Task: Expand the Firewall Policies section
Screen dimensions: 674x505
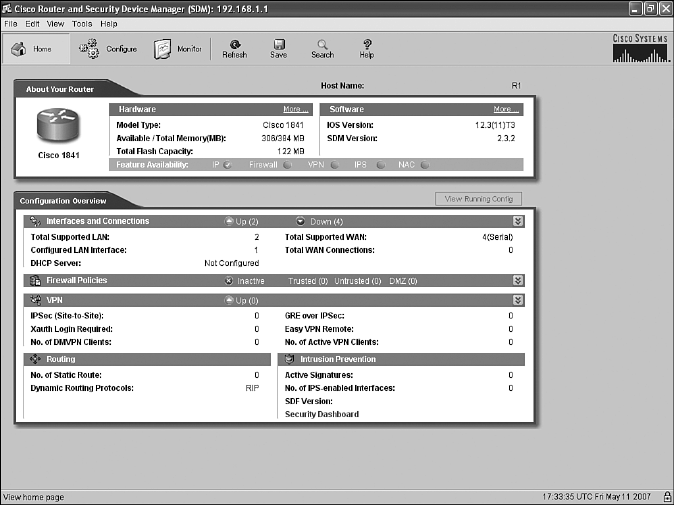Action: [518, 280]
